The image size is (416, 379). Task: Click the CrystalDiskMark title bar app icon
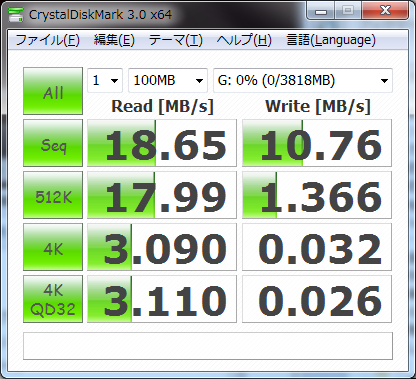click(x=16, y=14)
